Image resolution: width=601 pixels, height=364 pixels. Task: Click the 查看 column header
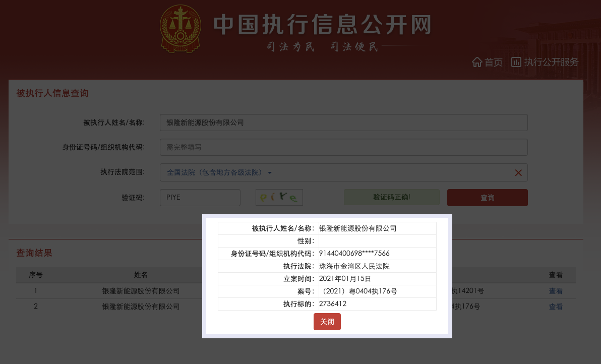pos(556,275)
